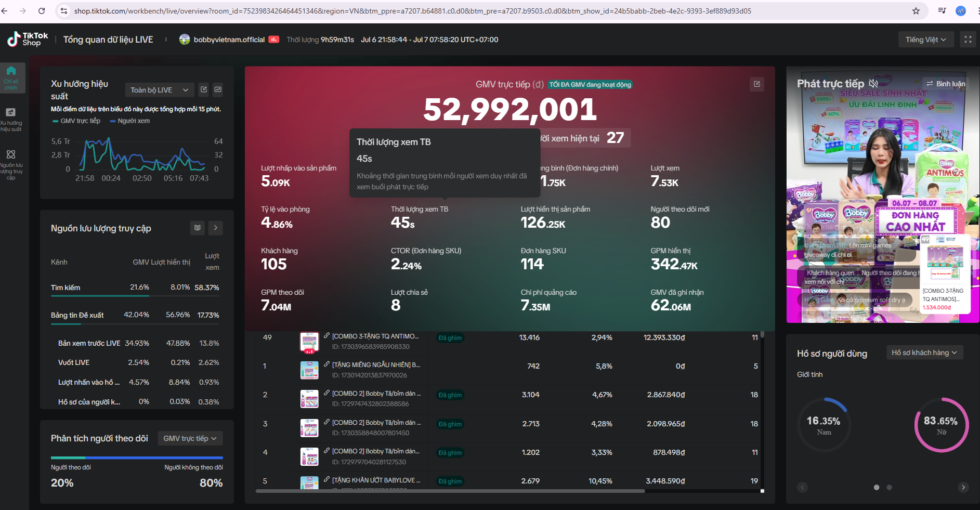Click the red LIVE badge beside bobbyvietnam.official
This screenshot has width=980, height=510.
point(274,40)
